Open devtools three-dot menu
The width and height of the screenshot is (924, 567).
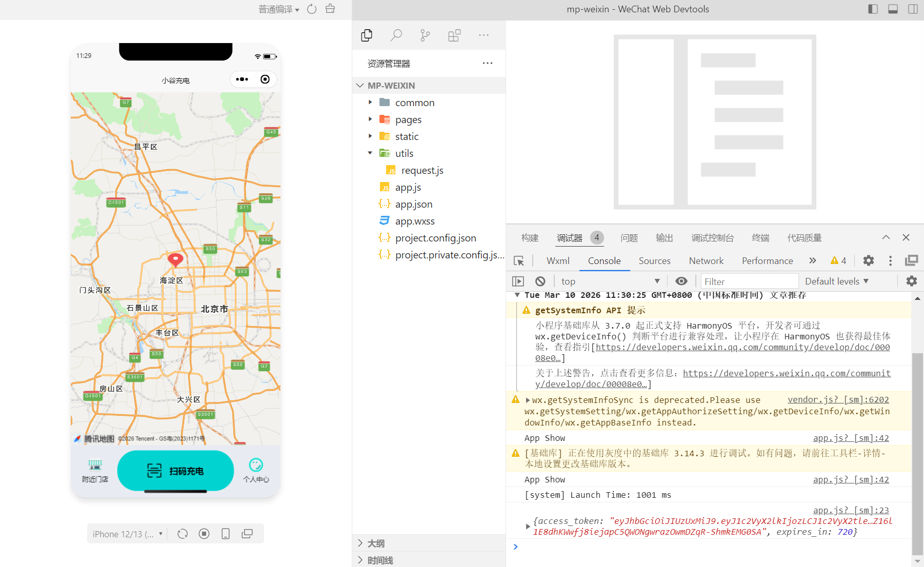pos(890,260)
